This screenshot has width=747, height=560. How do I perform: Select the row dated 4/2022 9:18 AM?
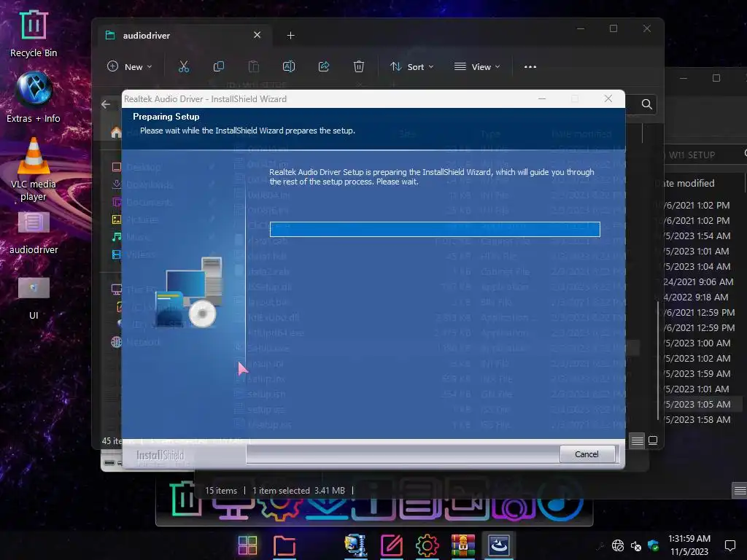coord(695,297)
